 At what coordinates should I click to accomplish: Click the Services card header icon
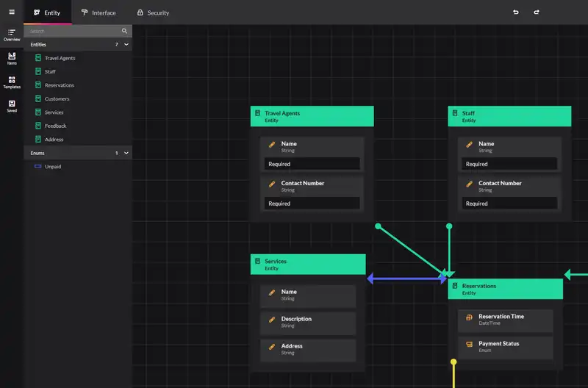(258, 261)
